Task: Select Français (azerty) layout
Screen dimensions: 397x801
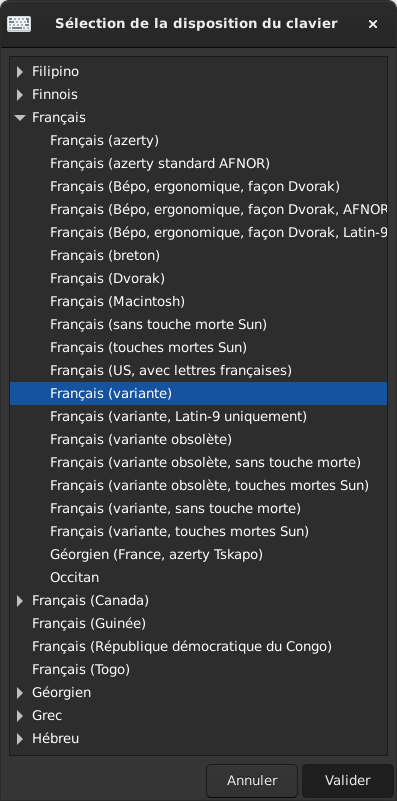Action: coord(198,140)
